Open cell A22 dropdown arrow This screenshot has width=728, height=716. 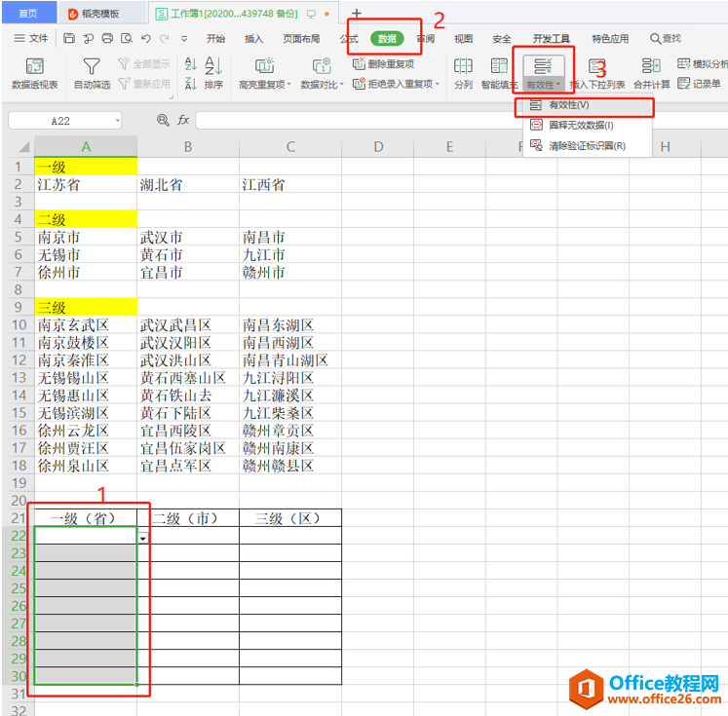[143, 539]
